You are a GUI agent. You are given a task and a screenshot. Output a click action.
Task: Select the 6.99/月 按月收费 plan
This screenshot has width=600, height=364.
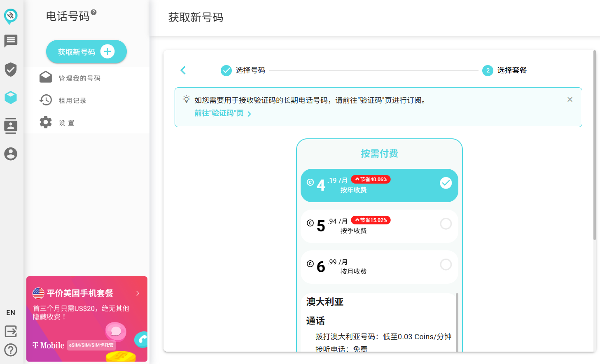(379, 267)
